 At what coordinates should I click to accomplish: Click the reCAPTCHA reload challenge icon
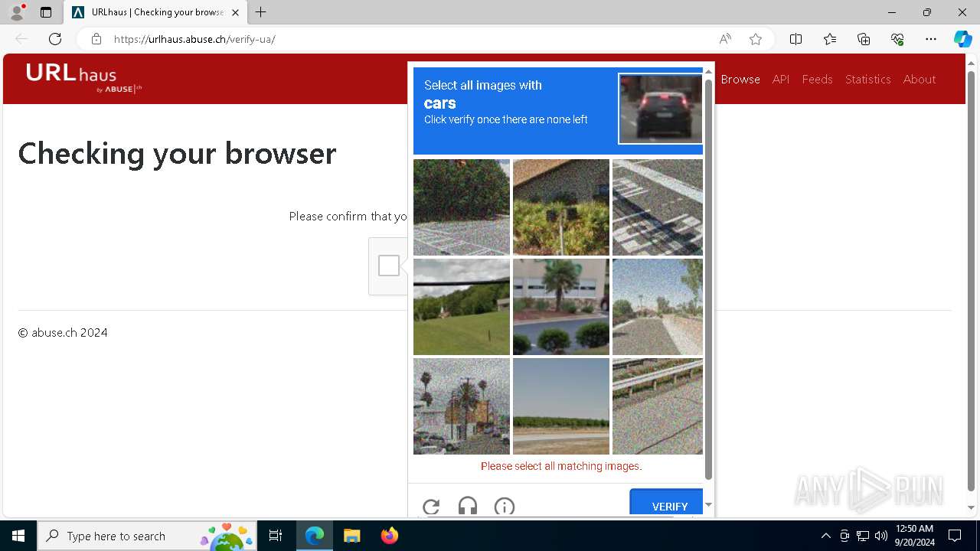click(431, 507)
